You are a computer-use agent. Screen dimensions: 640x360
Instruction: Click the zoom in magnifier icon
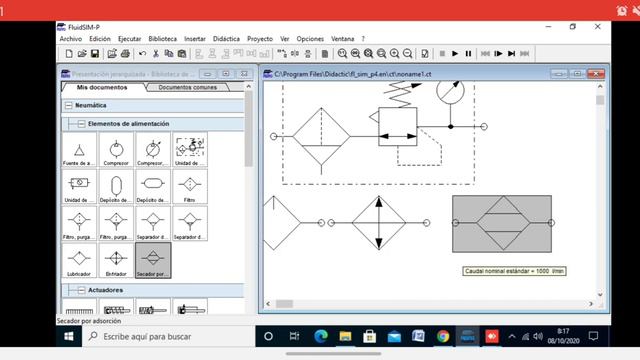(394, 53)
